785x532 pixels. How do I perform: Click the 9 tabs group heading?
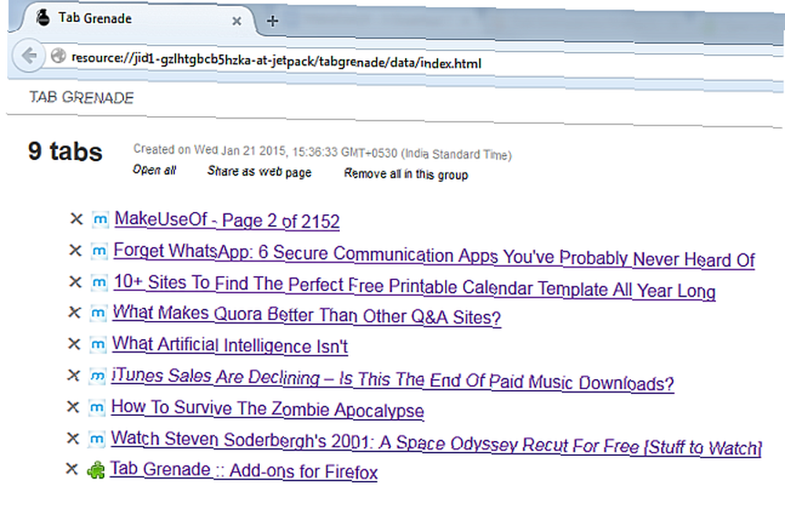65,151
